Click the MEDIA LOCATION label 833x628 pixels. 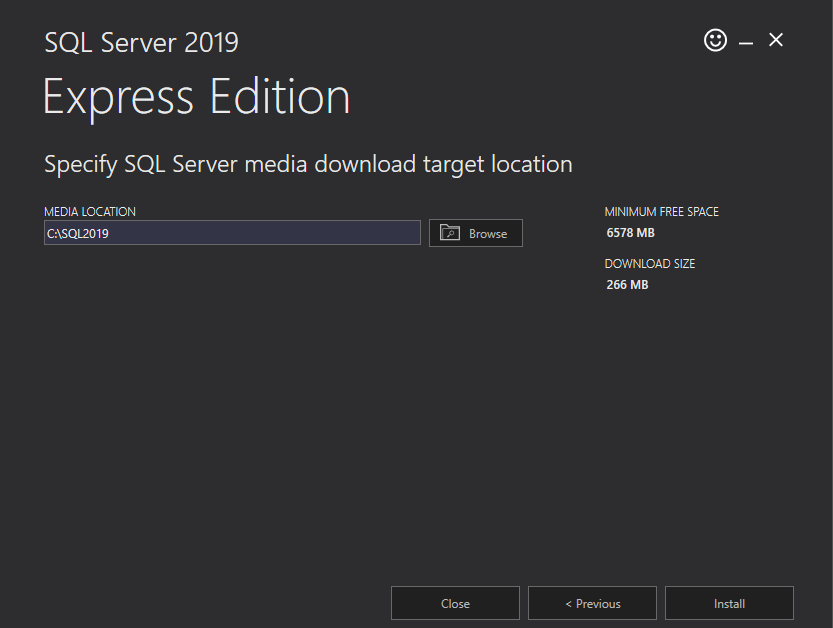pyautogui.click(x=90, y=211)
